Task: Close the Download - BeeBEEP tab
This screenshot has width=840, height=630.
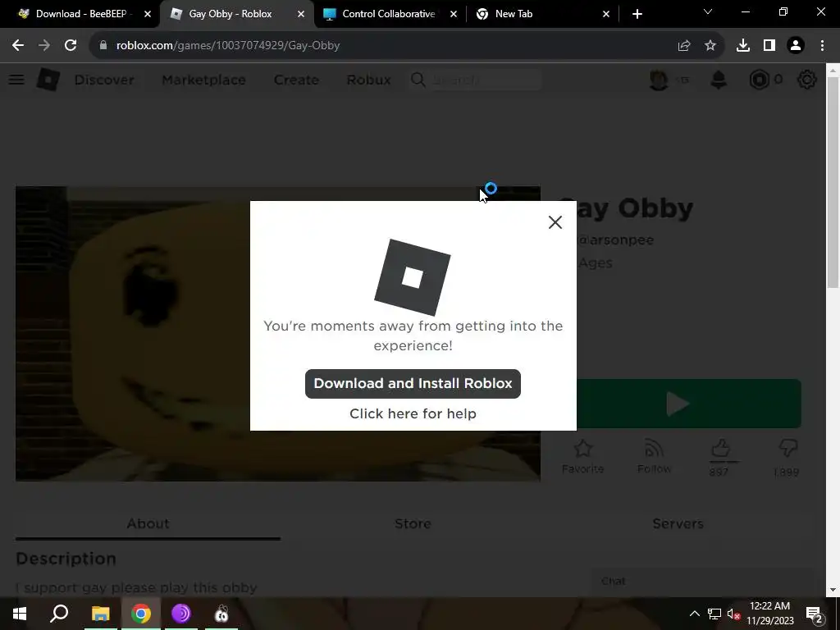Action: (x=148, y=14)
